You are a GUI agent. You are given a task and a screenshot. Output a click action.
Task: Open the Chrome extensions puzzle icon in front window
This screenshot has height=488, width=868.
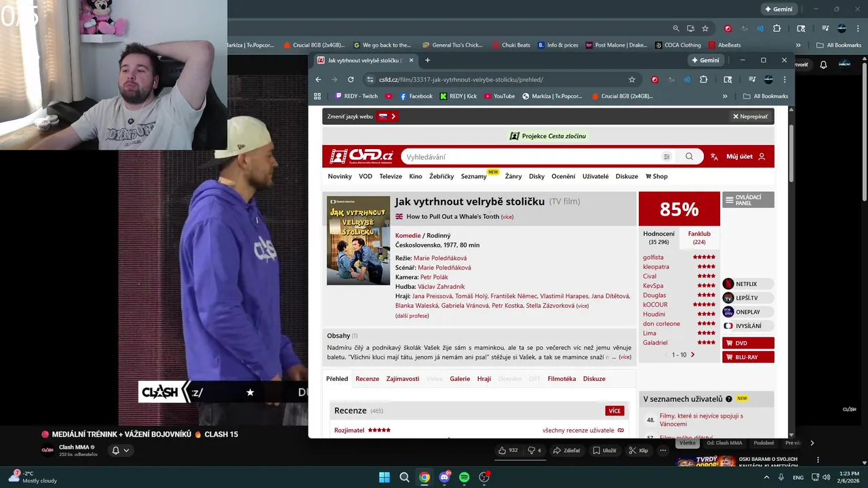click(x=703, y=79)
